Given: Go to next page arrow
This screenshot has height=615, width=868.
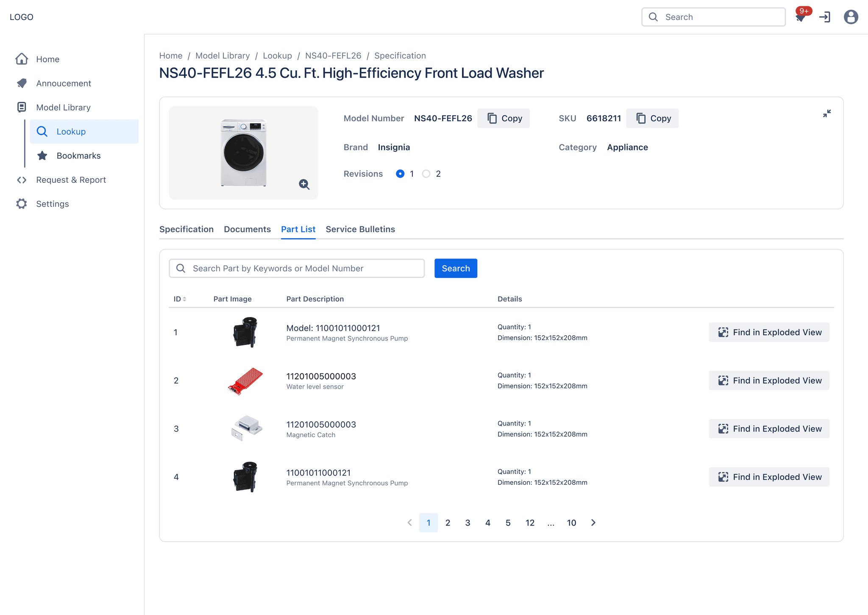Looking at the screenshot, I should click(x=593, y=523).
